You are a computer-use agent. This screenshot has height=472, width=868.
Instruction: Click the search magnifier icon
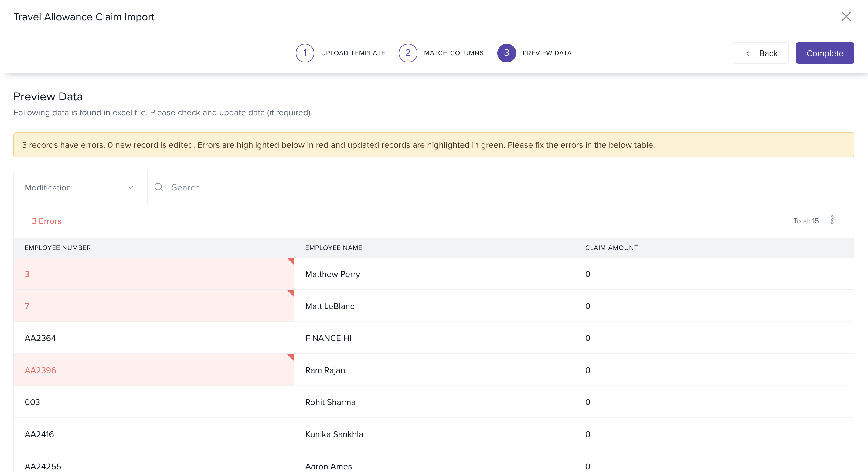tap(159, 187)
